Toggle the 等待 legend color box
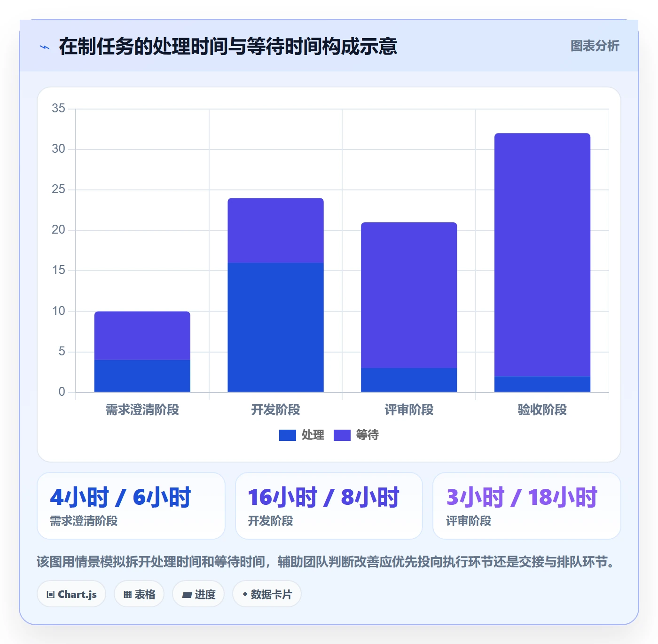The width and height of the screenshot is (658, 644). pyautogui.click(x=342, y=435)
